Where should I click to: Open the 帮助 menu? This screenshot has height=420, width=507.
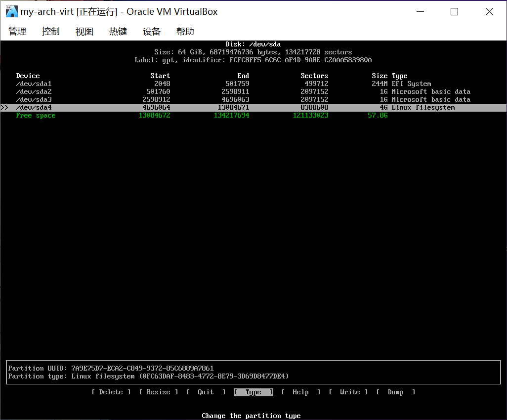[185, 32]
